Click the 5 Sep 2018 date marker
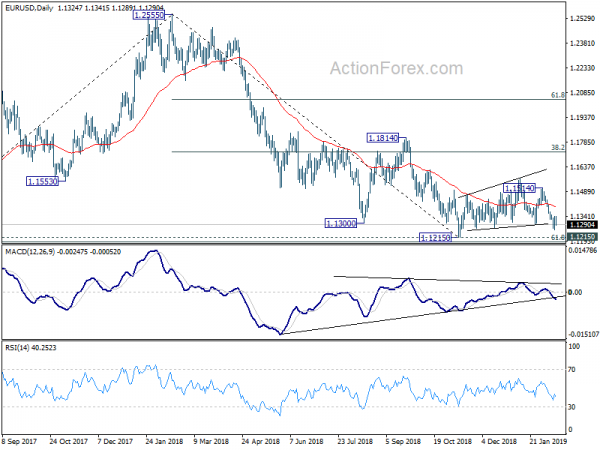Screen dimensions: 600x450 tap(403, 441)
